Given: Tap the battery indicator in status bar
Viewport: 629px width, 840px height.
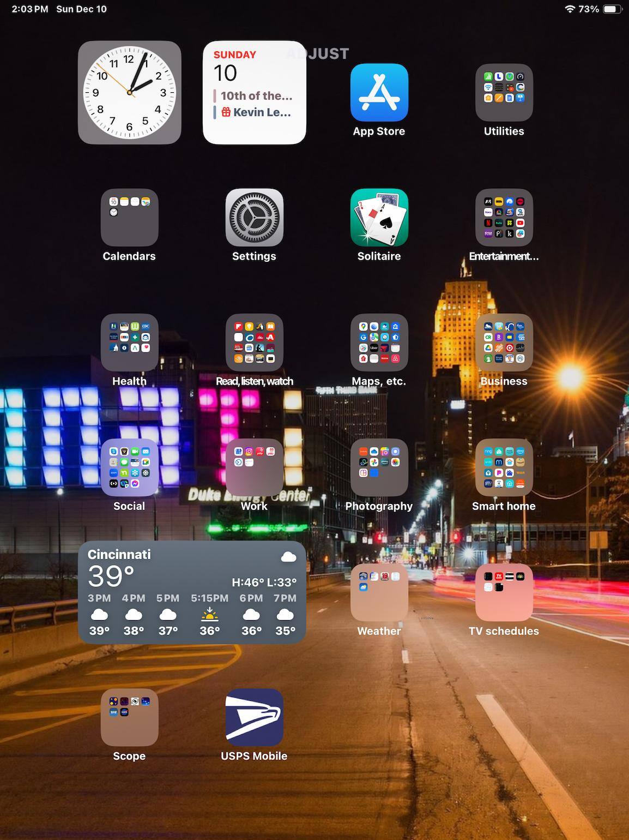Looking at the screenshot, I should [x=612, y=9].
